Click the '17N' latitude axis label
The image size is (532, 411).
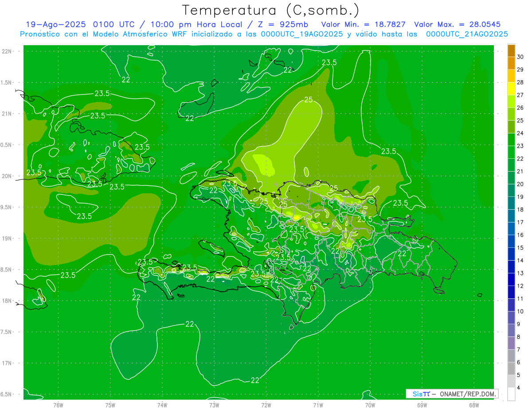click(7, 363)
